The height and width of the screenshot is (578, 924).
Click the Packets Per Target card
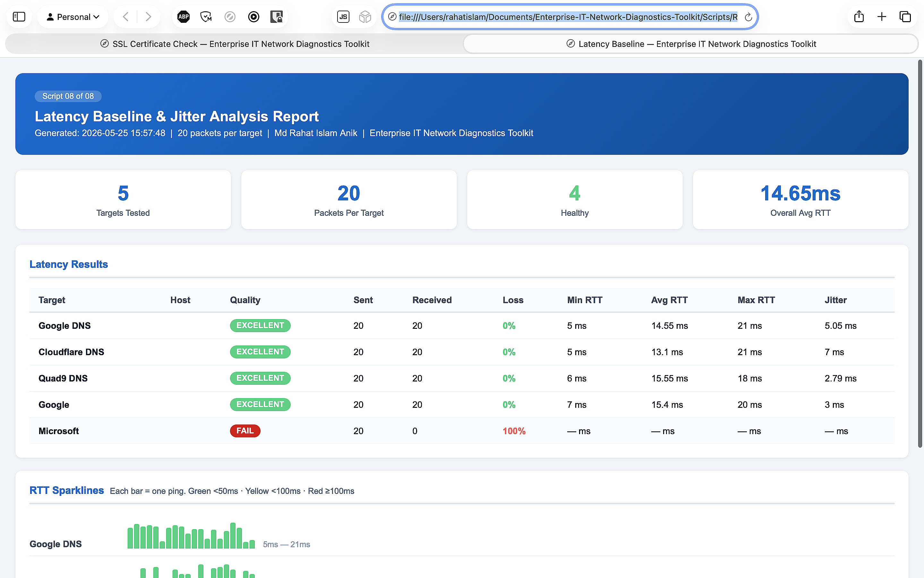(349, 200)
